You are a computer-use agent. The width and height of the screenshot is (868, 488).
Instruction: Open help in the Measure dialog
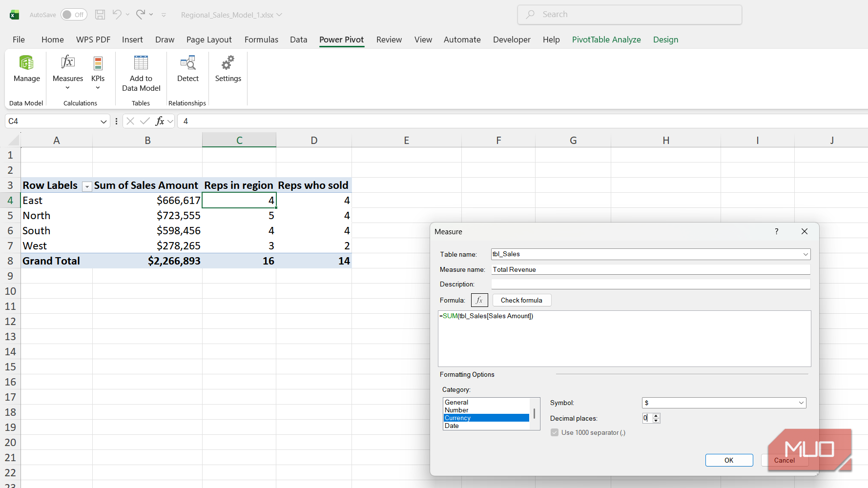coord(776,231)
